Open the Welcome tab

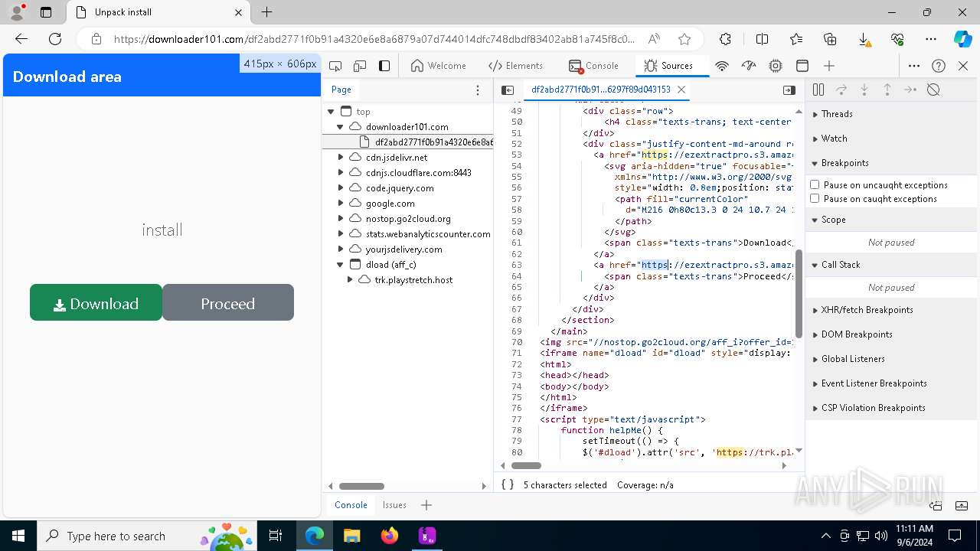click(439, 66)
